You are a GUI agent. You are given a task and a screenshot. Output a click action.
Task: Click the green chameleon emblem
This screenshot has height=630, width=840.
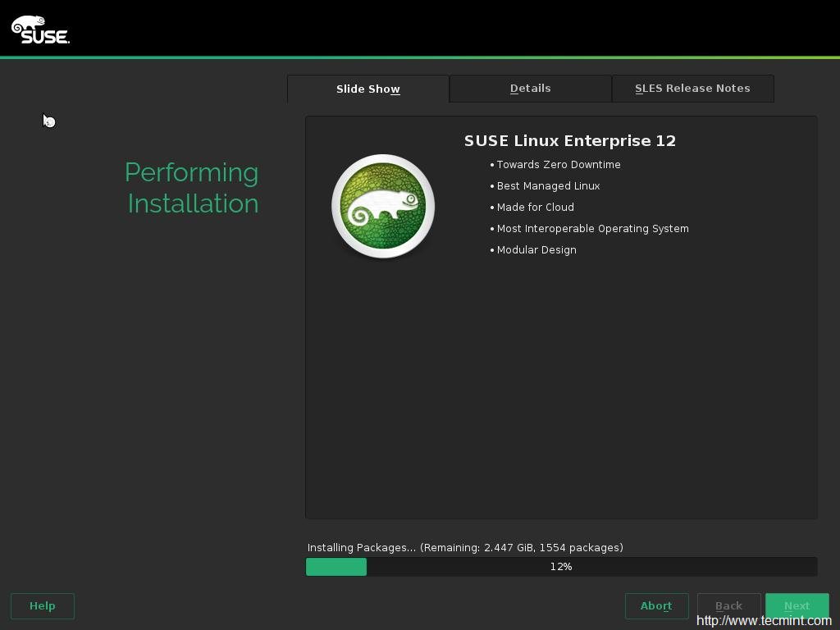383,206
